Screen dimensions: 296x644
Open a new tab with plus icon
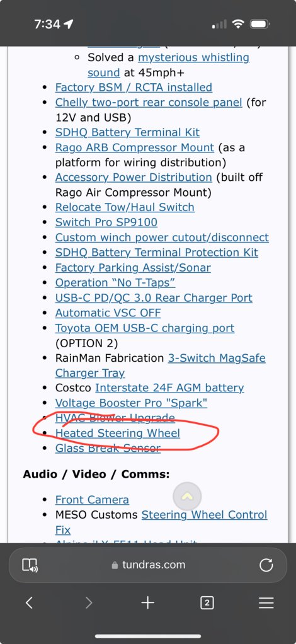coord(148,602)
